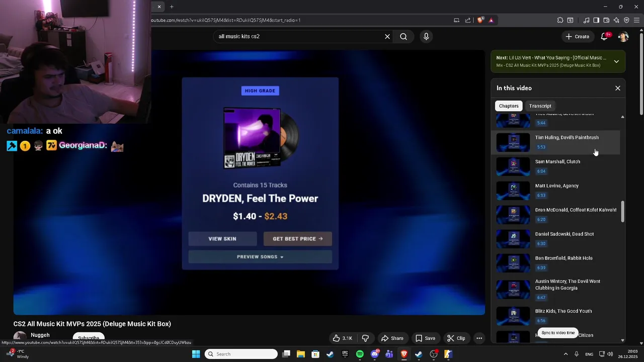Image resolution: width=644 pixels, height=362 pixels.
Task: Click the Sam Marshall chapter thumbnail
Action: coord(513,166)
